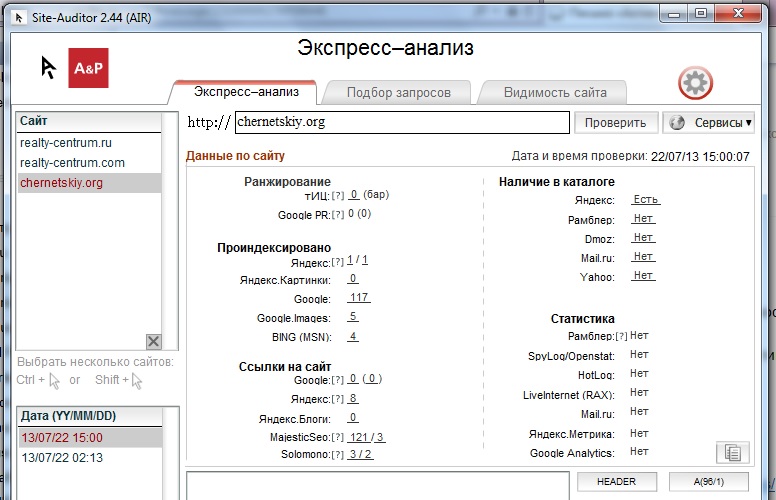Click the Google Analytics Нет value
The image size is (776, 500).
point(639,451)
